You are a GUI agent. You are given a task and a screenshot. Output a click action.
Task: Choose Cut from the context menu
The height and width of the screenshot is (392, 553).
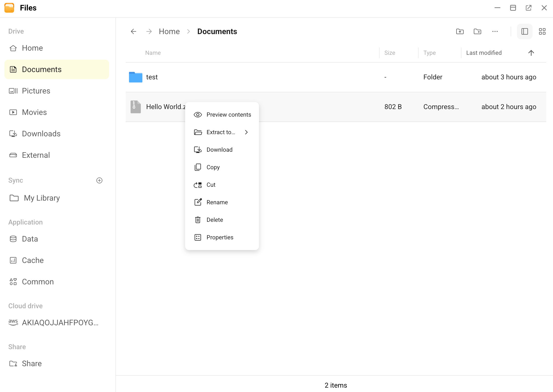(x=222, y=185)
